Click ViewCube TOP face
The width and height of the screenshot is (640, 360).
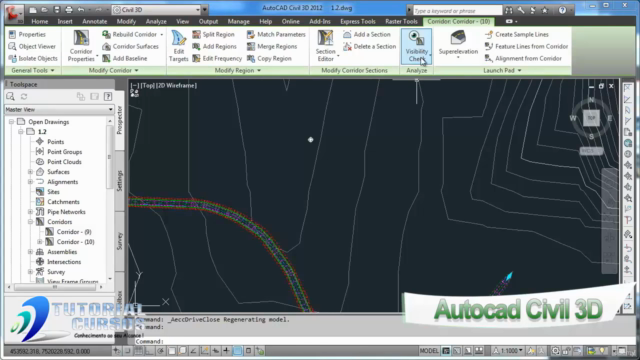pos(591,118)
